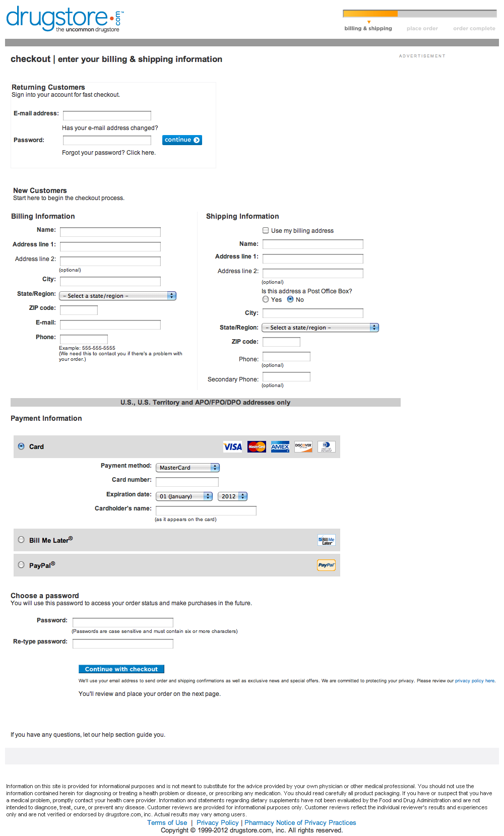The width and height of the screenshot is (504, 836).
Task: Open the privacy policy here link
Action: click(x=475, y=681)
